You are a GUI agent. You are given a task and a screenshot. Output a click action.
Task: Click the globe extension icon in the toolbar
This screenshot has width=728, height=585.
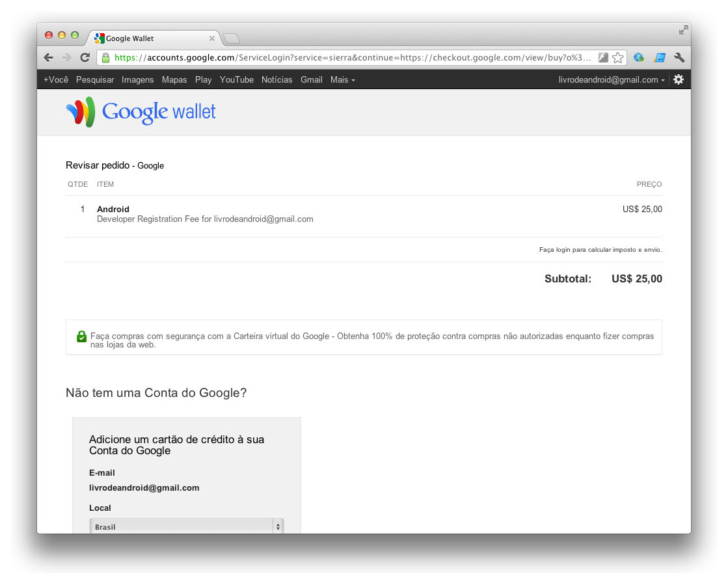click(639, 58)
